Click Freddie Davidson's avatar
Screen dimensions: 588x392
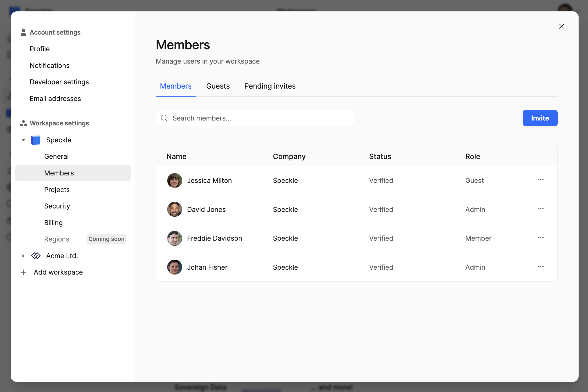coord(174,238)
